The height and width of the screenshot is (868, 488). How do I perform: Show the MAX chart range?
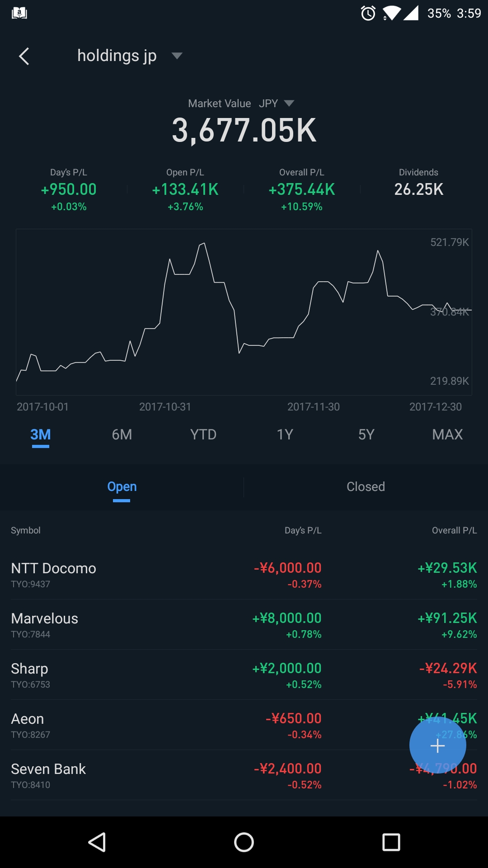coord(447,434)
